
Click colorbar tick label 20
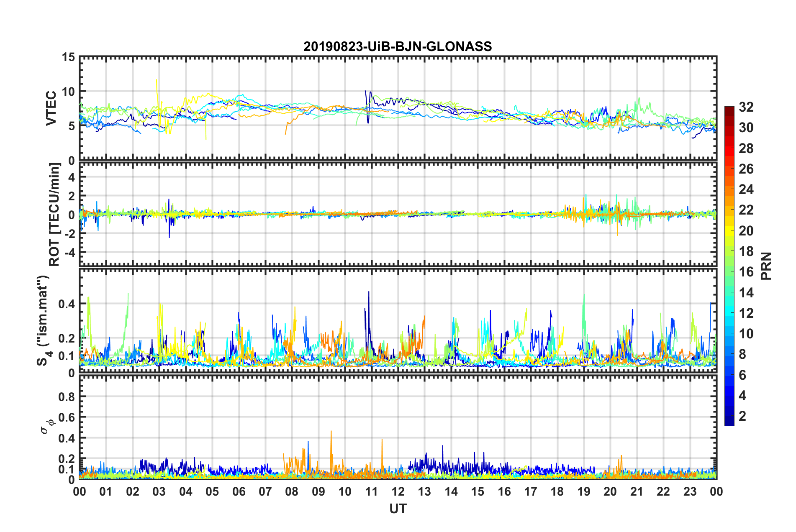click(x=746, y=231)
